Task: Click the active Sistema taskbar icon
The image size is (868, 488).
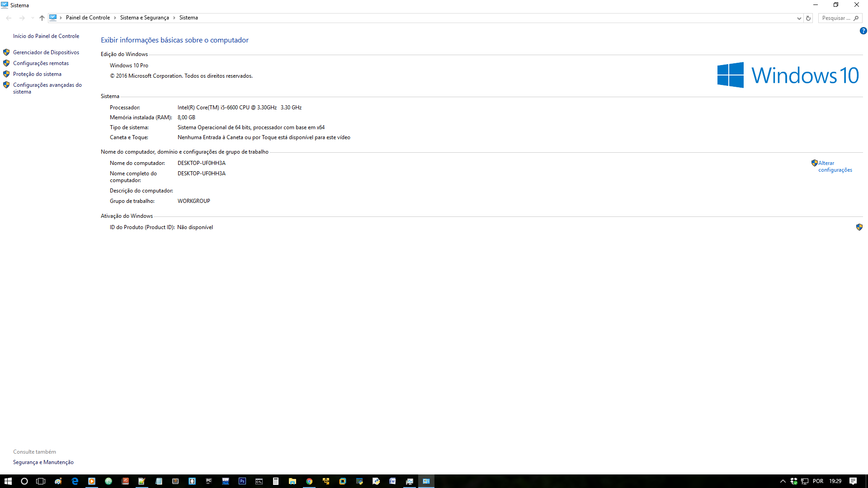Action: [x=426, y=481]
